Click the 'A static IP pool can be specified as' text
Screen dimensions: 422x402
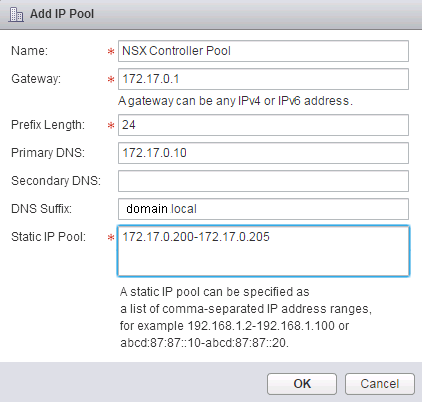pos(215,292)
